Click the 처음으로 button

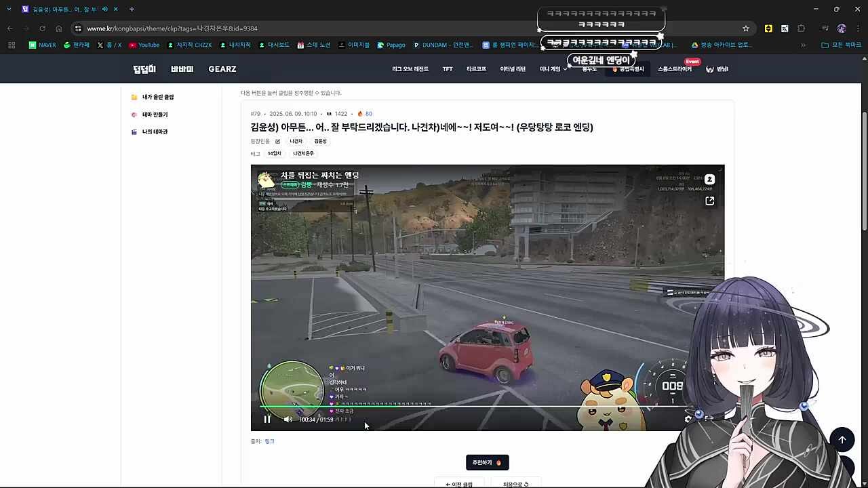pyautogui.click(x=515, y=484)
